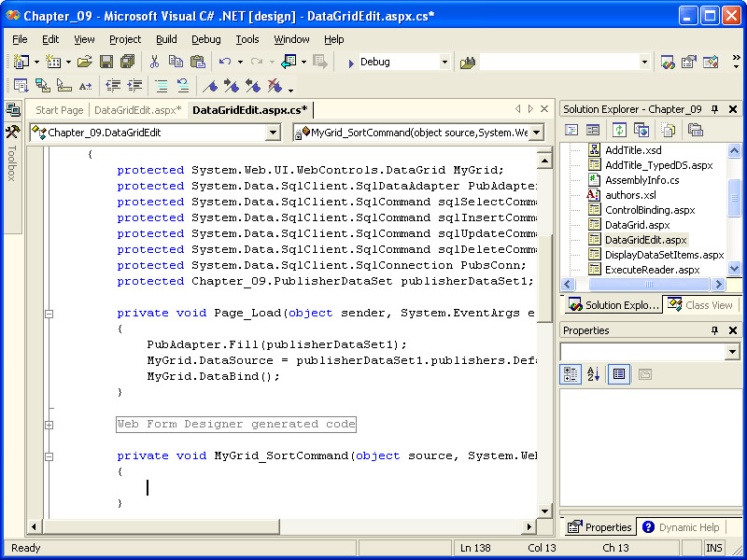Click the Cut scissors icon
This screenshot has width=747, height=560.
[x=154, y=62]
